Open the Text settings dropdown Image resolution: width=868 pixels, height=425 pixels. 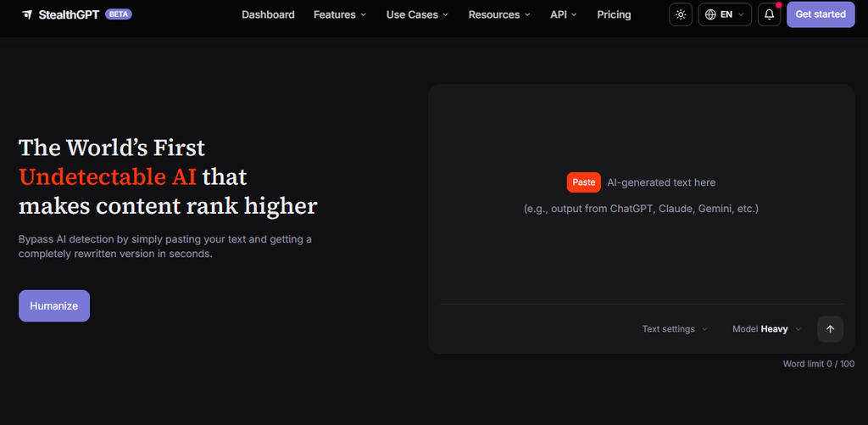[x=675, y=329]
